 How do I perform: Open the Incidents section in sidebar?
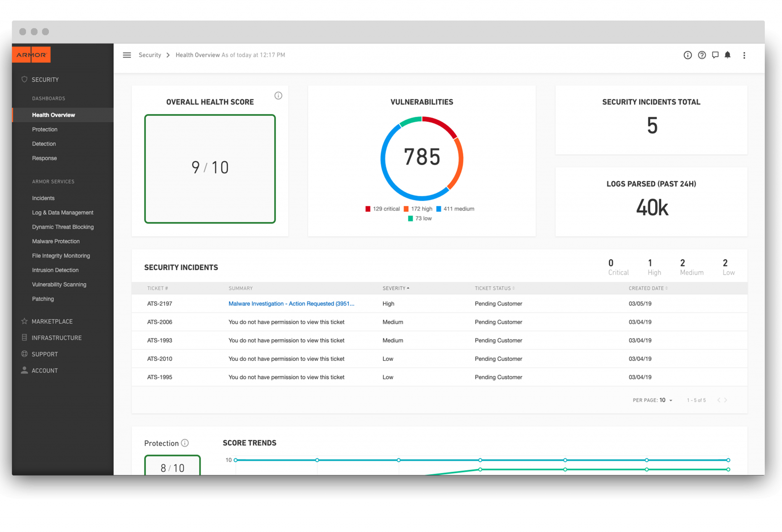(x=42, y=198)
